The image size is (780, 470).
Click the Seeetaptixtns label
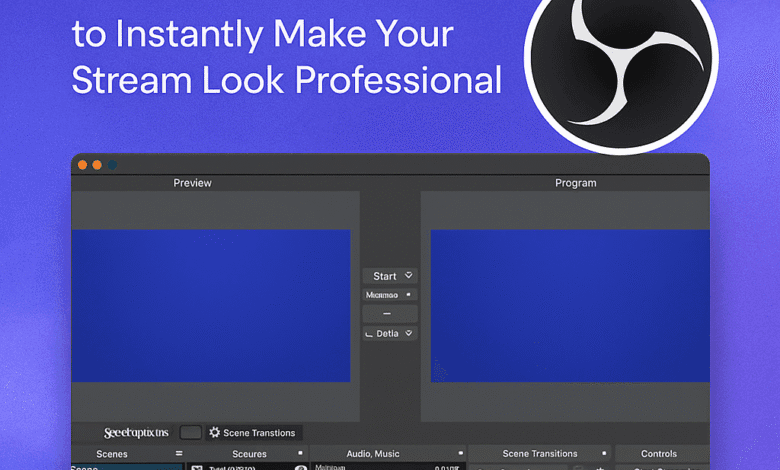(136, 433)
